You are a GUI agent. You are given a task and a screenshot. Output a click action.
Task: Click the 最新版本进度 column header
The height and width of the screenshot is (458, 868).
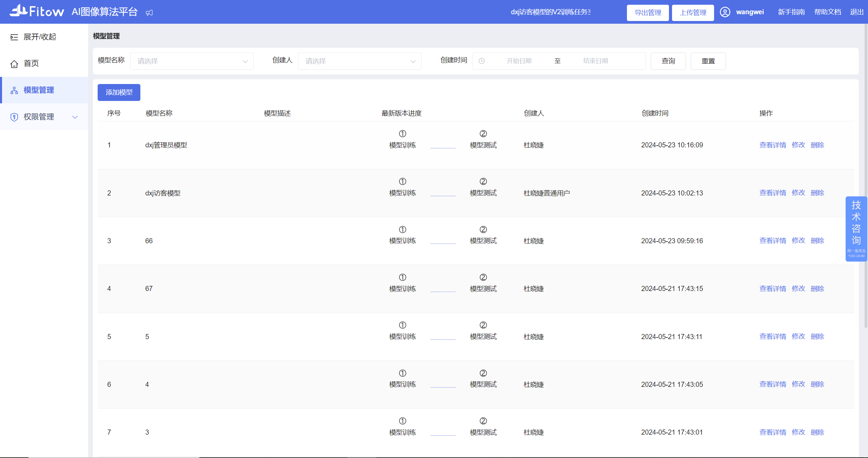pos(401,113)
